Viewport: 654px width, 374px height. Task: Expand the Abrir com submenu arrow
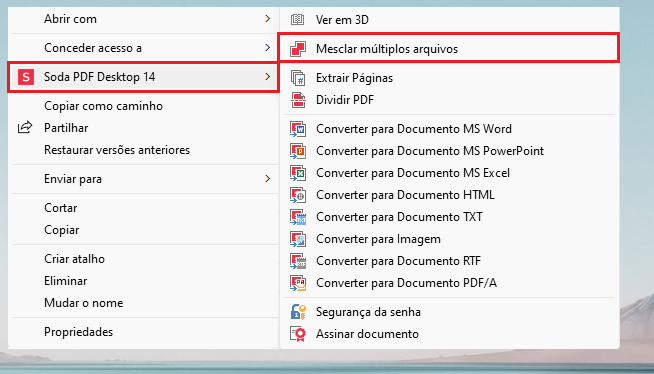click(267, 19)
